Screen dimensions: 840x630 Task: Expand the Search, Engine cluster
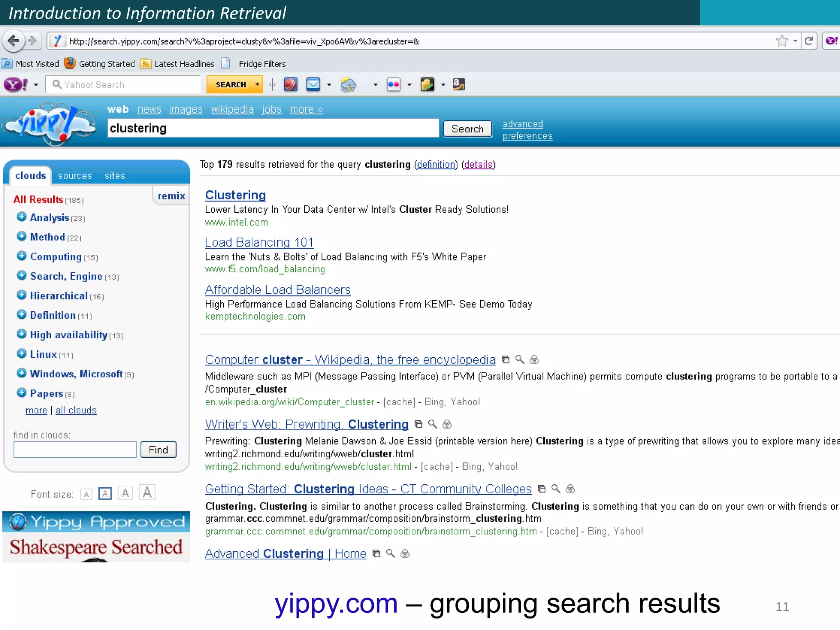pyautogui.click(x=22, y=275)
